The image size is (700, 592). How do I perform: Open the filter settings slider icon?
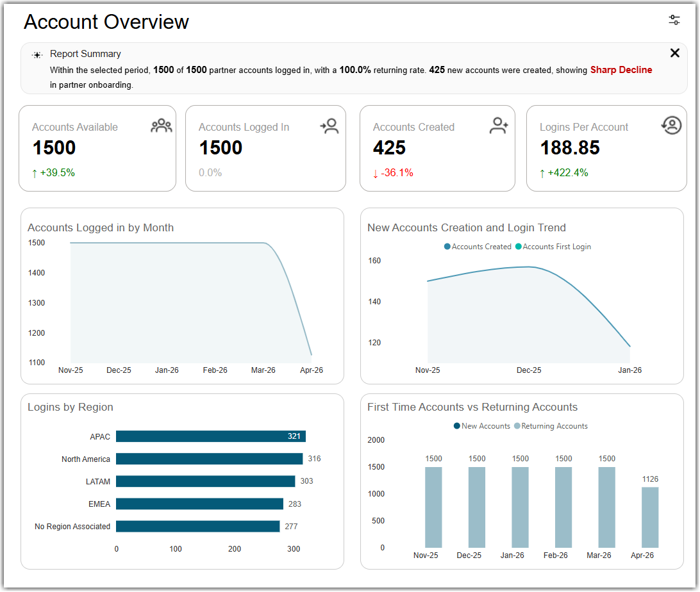tap(674, 20)
